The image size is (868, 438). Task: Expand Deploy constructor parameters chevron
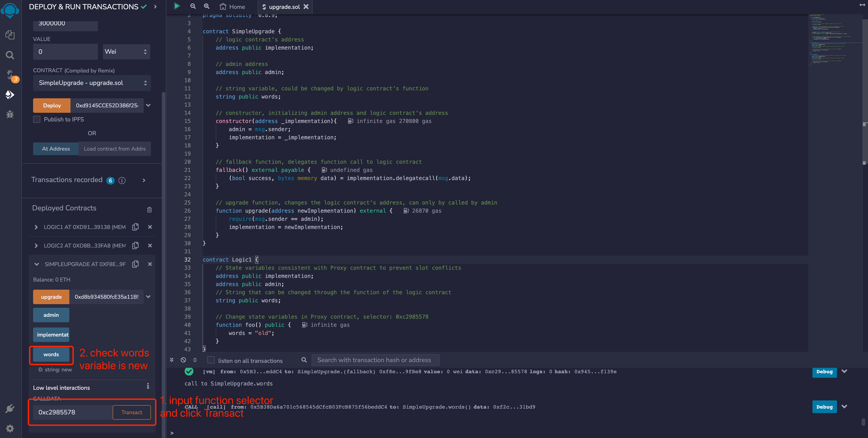(148, 105)
